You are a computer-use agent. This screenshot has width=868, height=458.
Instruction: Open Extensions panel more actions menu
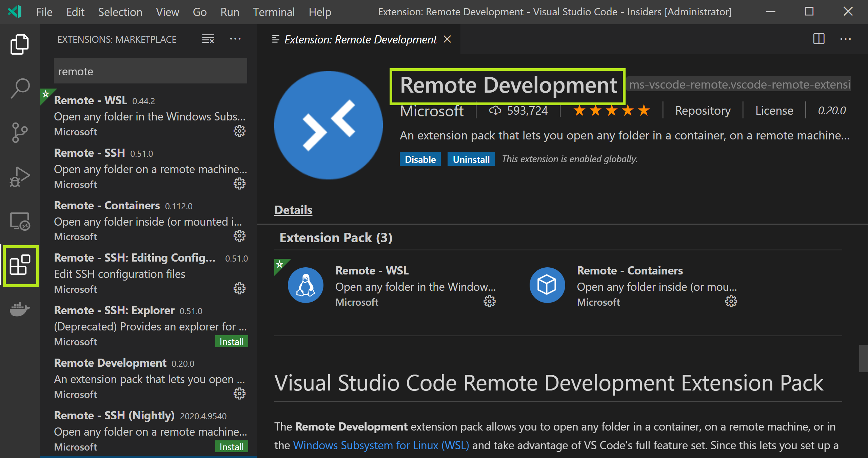pyautogui.click(x=235, y=39)
